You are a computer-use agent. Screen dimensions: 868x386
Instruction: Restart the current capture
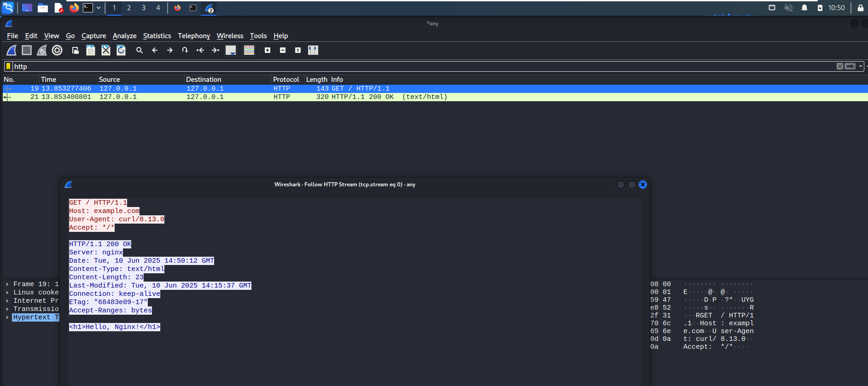pos(42,50)
